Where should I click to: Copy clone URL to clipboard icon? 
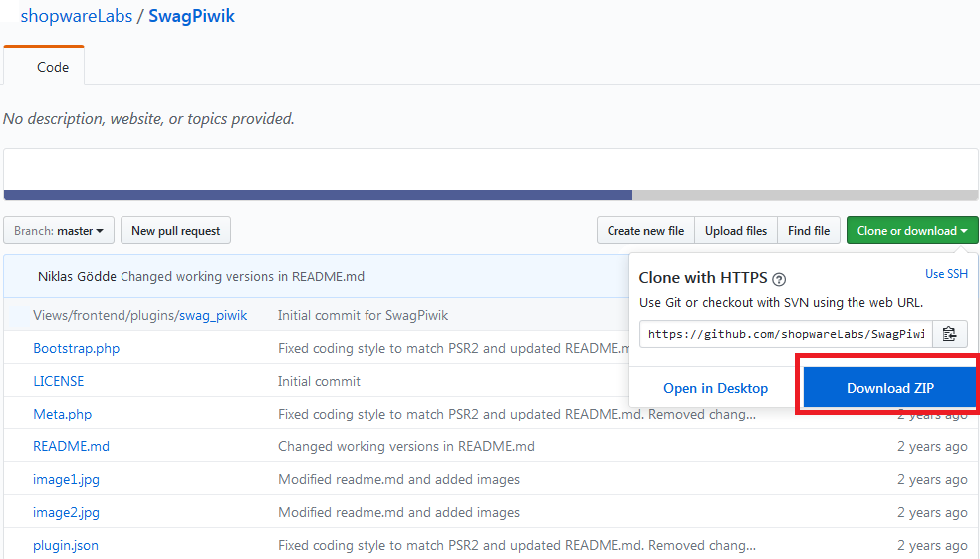(x=949, y=334)
